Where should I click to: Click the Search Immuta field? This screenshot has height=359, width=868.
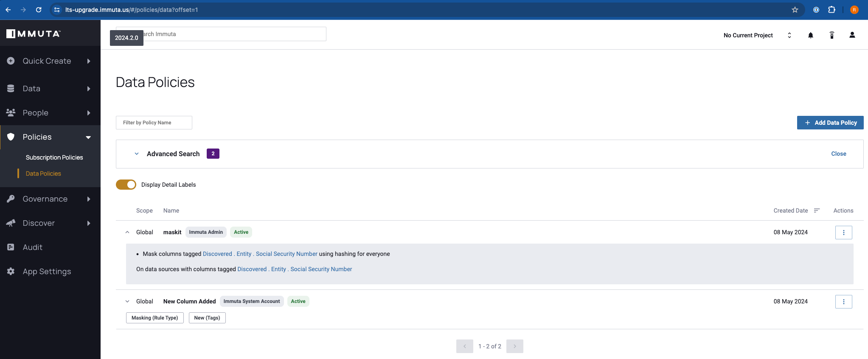pos(221,34)
